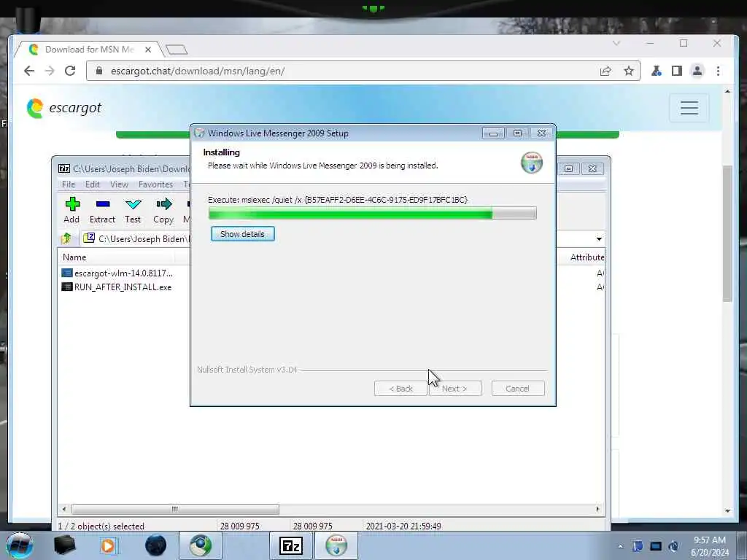Click the browser page vertical scrollbar

click(727, 233)
